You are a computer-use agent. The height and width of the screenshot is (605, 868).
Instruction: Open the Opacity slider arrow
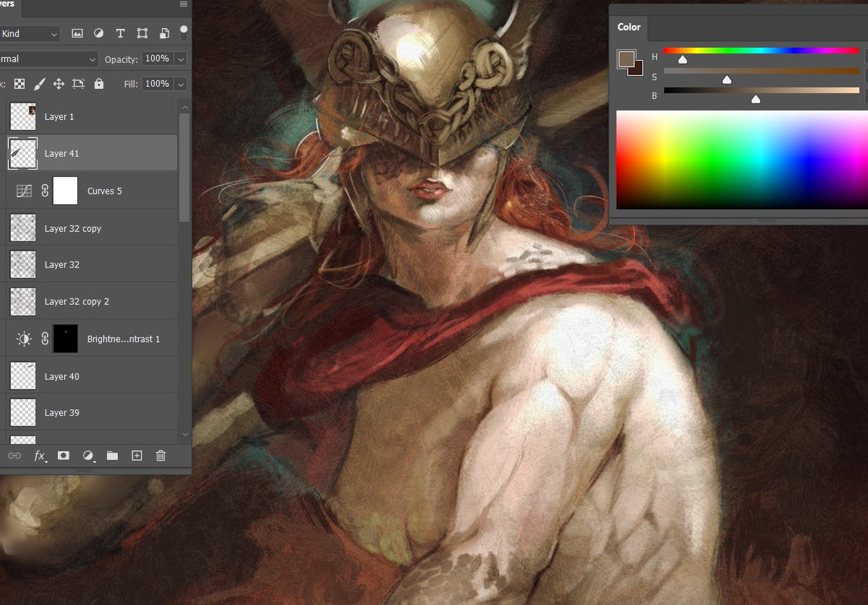tap(181, 59)
